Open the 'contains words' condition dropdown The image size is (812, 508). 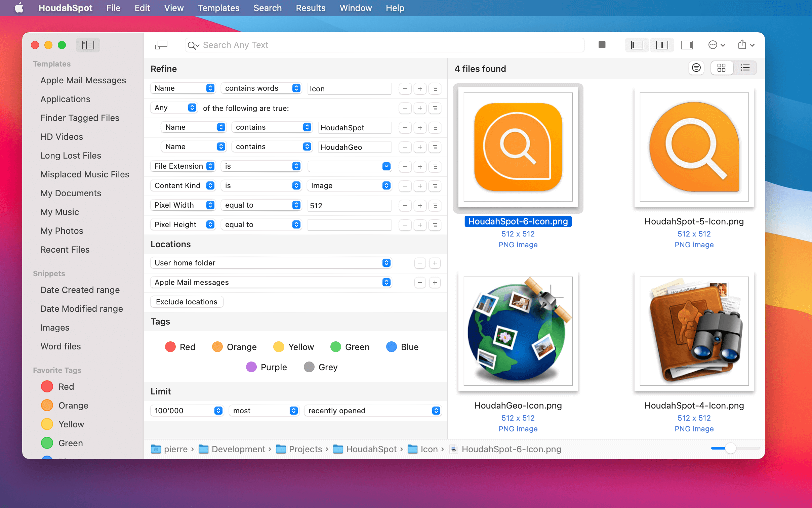(261, 88)
